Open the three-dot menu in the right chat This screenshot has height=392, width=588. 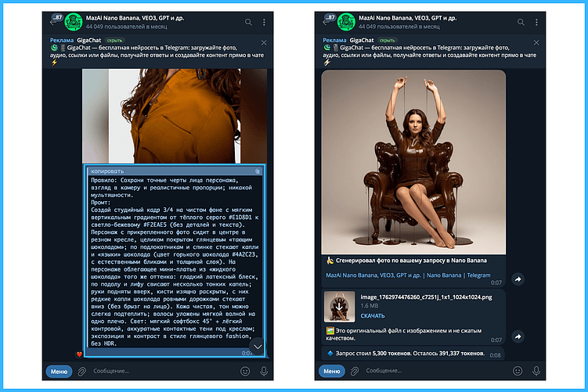536,23
